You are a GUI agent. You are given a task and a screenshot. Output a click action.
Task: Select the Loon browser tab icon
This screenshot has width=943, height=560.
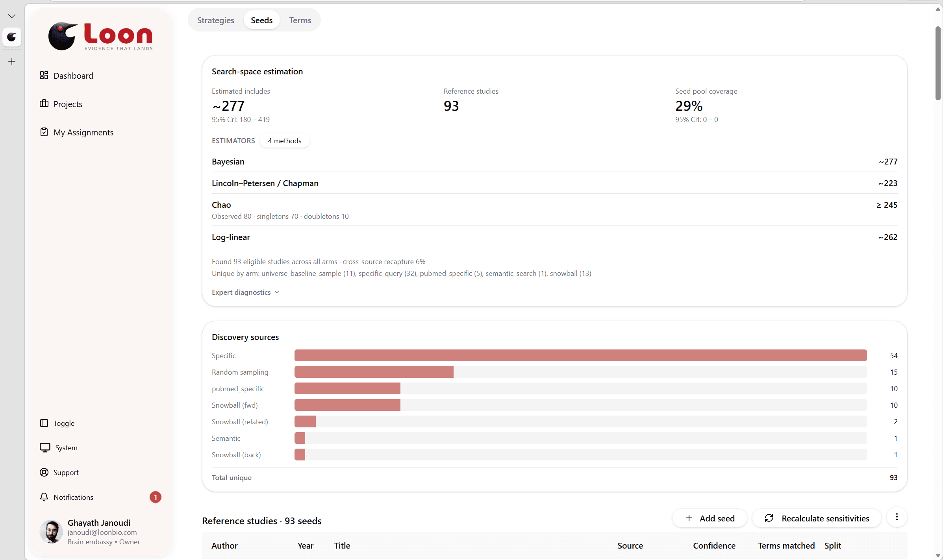pyautogui.click(x=12, y=37)
